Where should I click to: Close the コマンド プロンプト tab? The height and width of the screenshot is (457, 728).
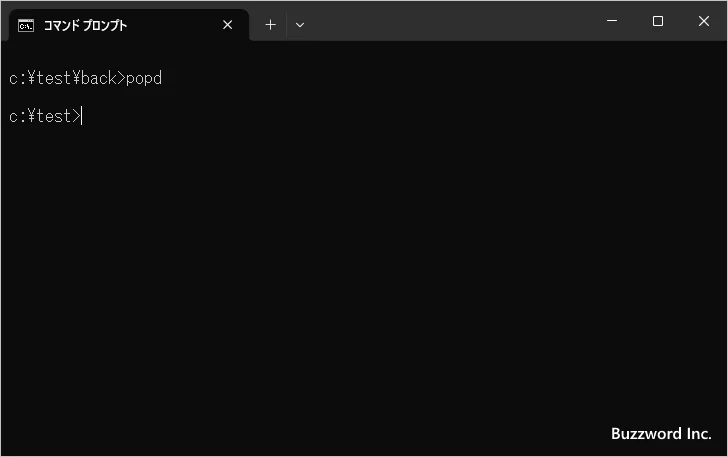pyautogui.click(x=228, y=25)
